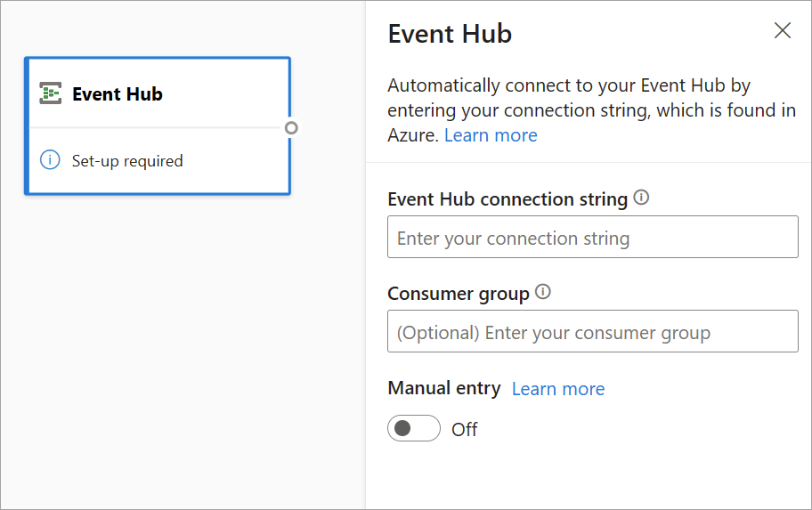This screenshot has width=812, height=510.
Task: Click the Event Hub node output connector
Action: pos(291,127)
